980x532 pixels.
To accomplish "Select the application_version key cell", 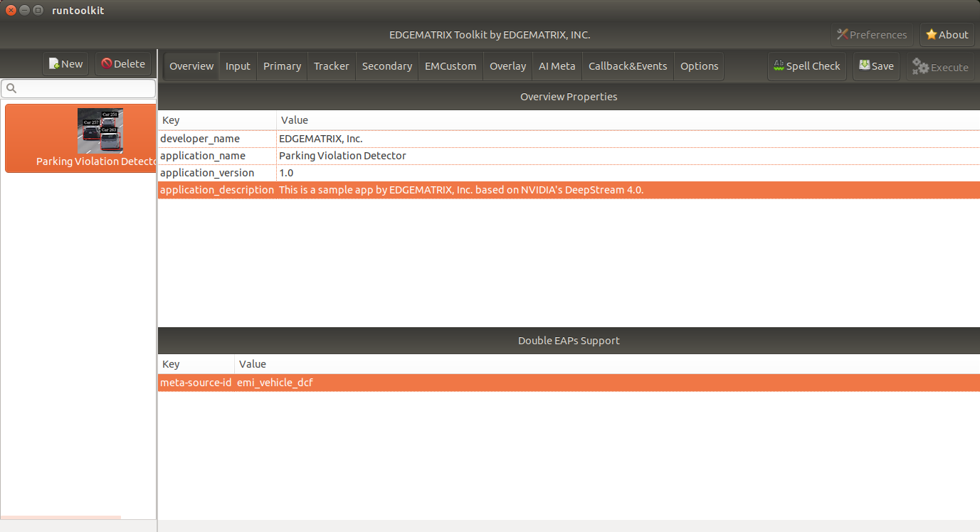I will 217,173.
